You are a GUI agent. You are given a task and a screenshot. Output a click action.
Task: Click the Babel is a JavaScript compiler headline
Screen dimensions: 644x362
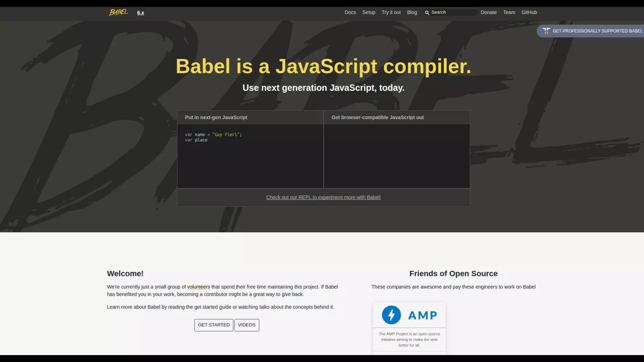[323, 66]
